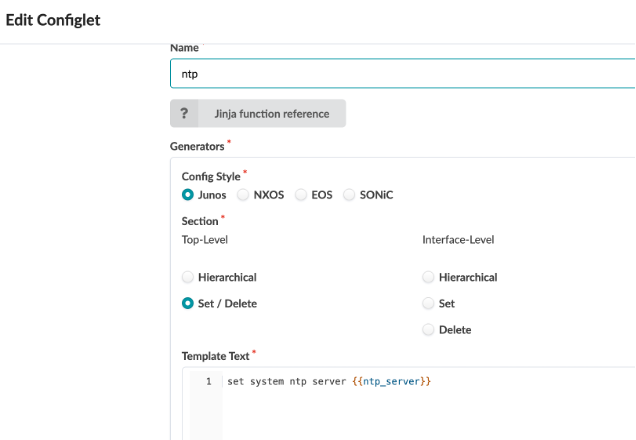
Task: Select Top-Level Hierarchical section
Action: (x=188, y=277)
